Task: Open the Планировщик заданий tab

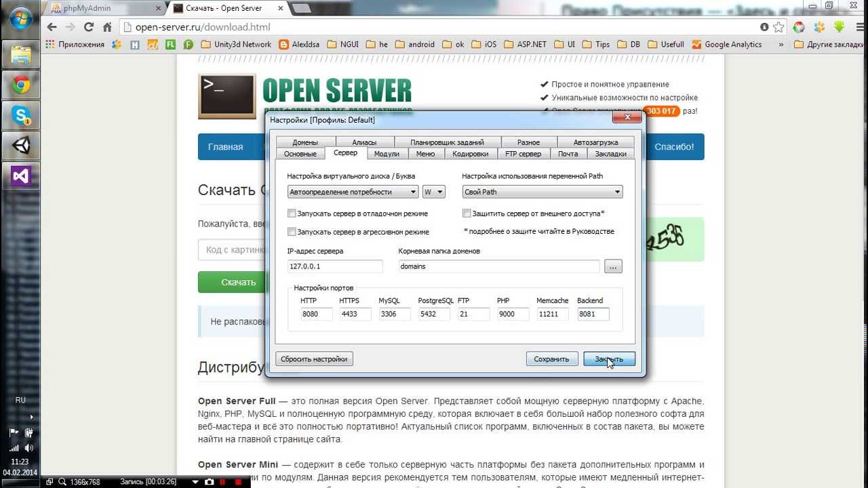Action: [x=447, y=142]
